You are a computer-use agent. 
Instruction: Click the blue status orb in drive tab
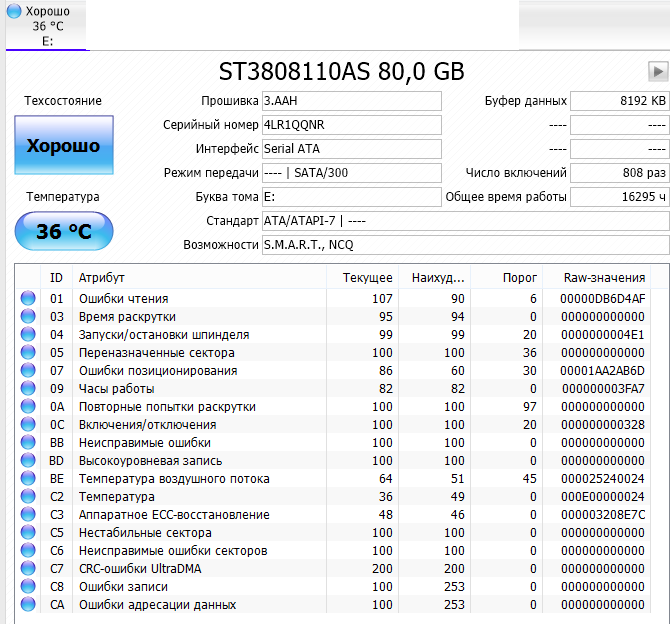14,11
